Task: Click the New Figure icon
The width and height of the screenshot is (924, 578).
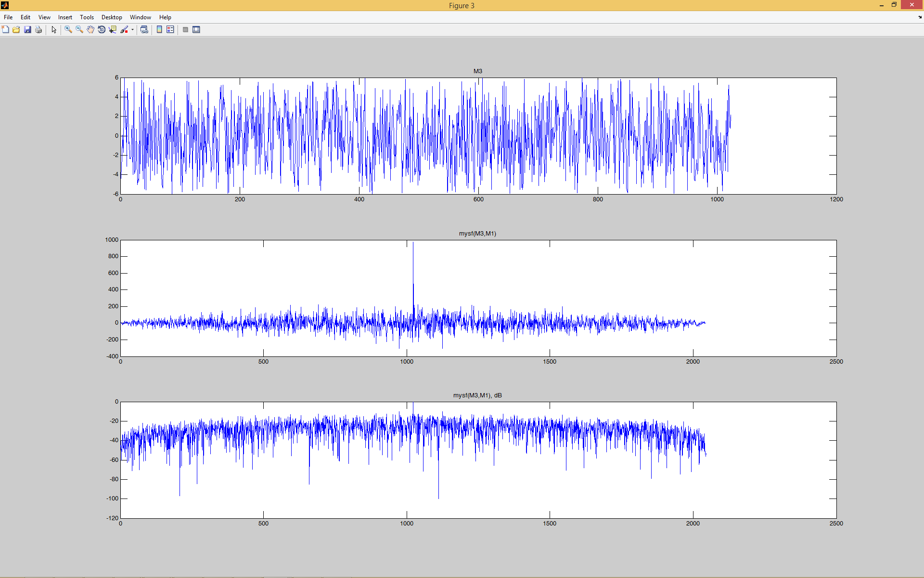Action: coord(5,30)
